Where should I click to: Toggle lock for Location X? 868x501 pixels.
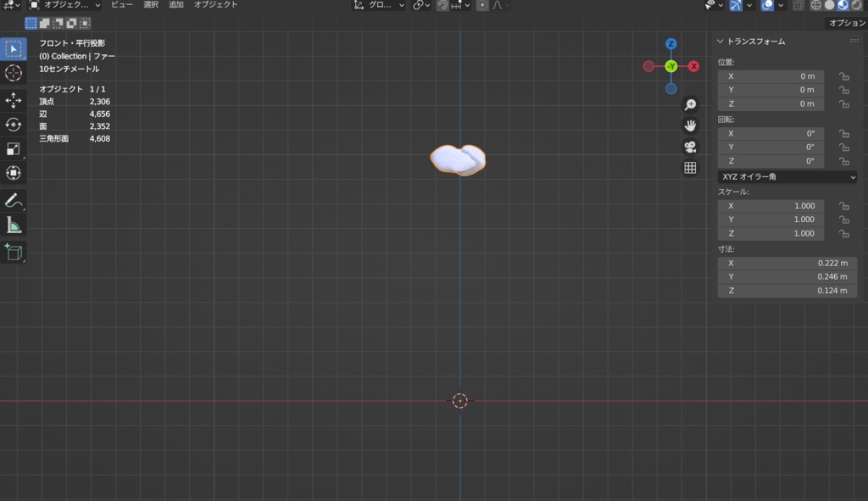[843, 76]
